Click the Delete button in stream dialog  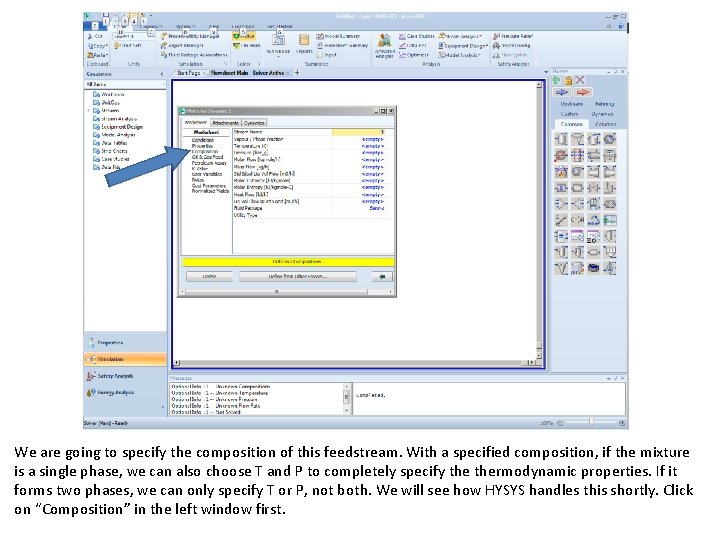pos(209,276)
